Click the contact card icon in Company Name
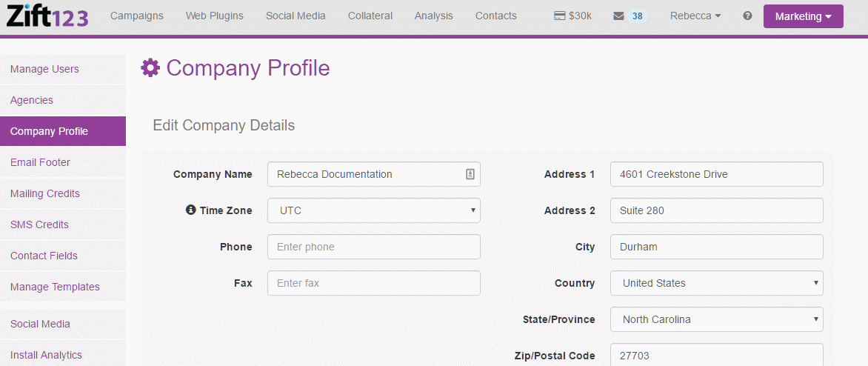Screen dimensions: 868x366 tap(470, 174)
